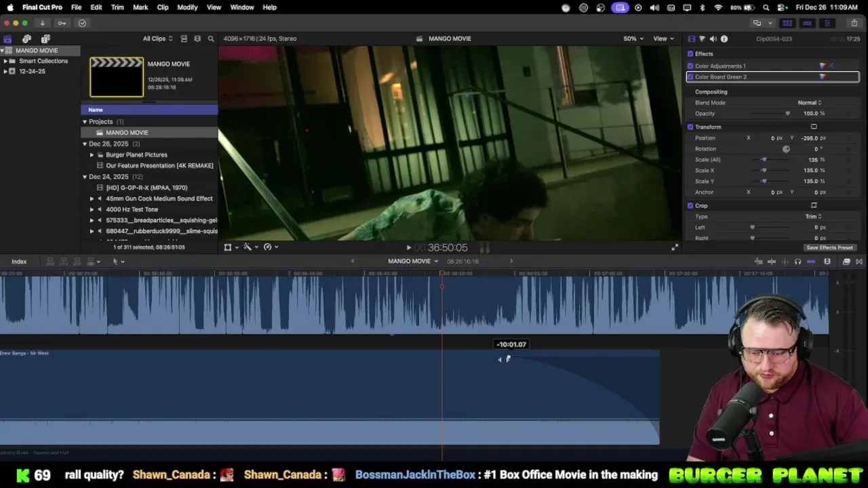Disable the Crop checkbox
The width and height of the screenshot is (868, 488).
click(x=690, y=205)
